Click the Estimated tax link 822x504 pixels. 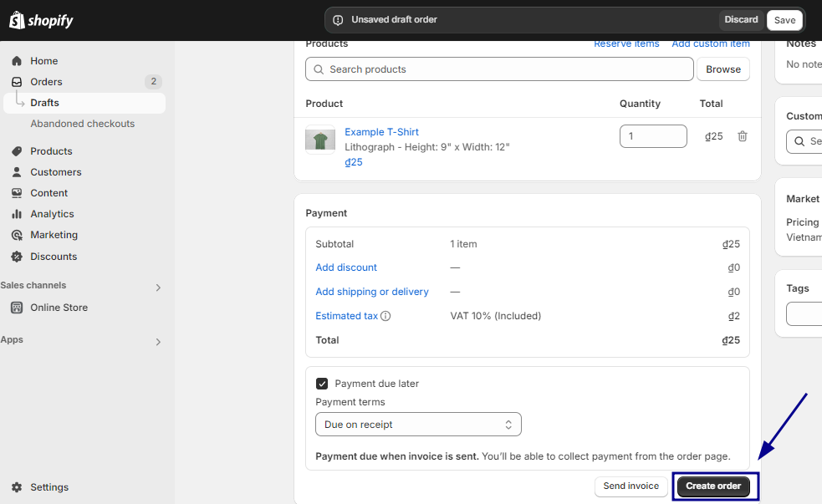coord(346,316)
